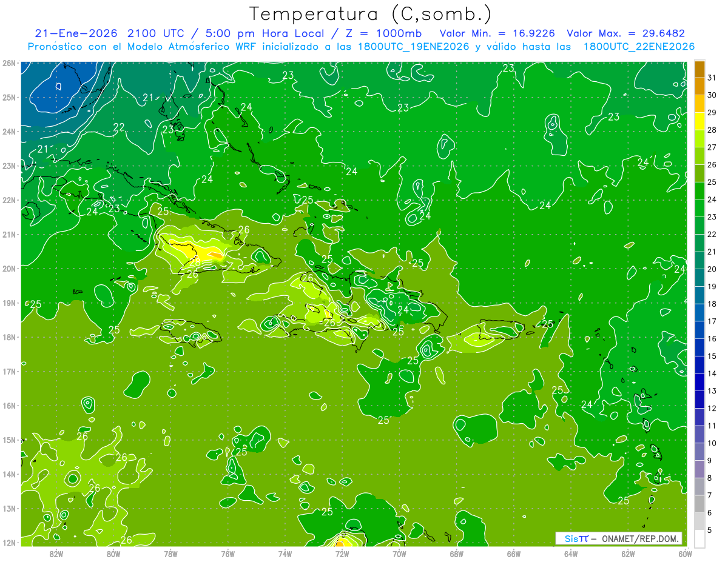Click the 68W longitude axis label
Screen dimensions: 728x562
point(456,554)
